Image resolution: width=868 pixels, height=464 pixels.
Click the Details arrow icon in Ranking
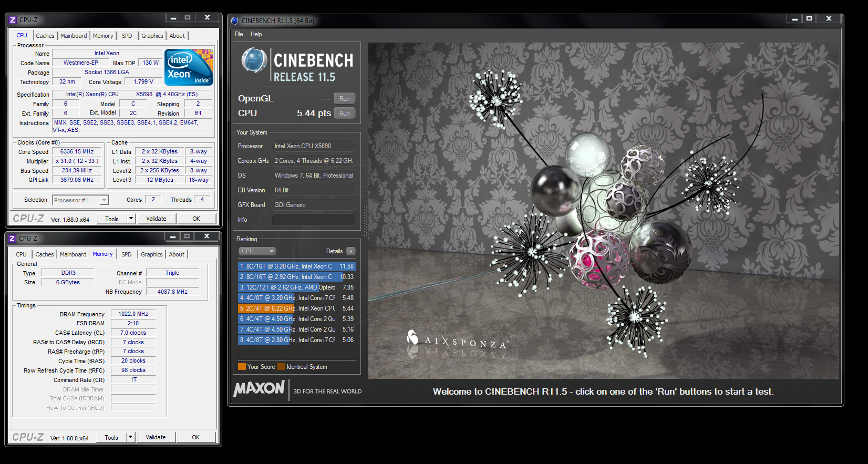point(351,251)
